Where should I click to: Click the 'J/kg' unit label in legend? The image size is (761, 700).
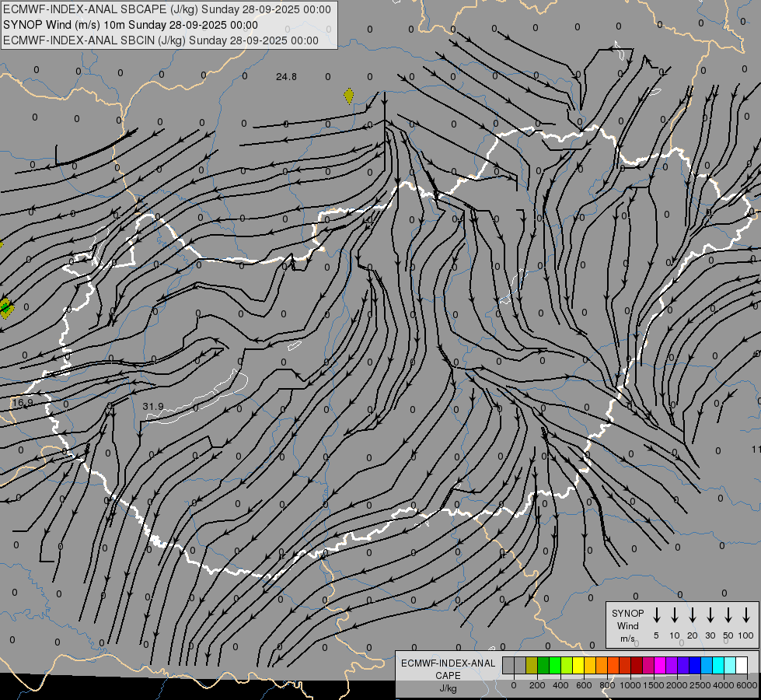click(448, 688)
